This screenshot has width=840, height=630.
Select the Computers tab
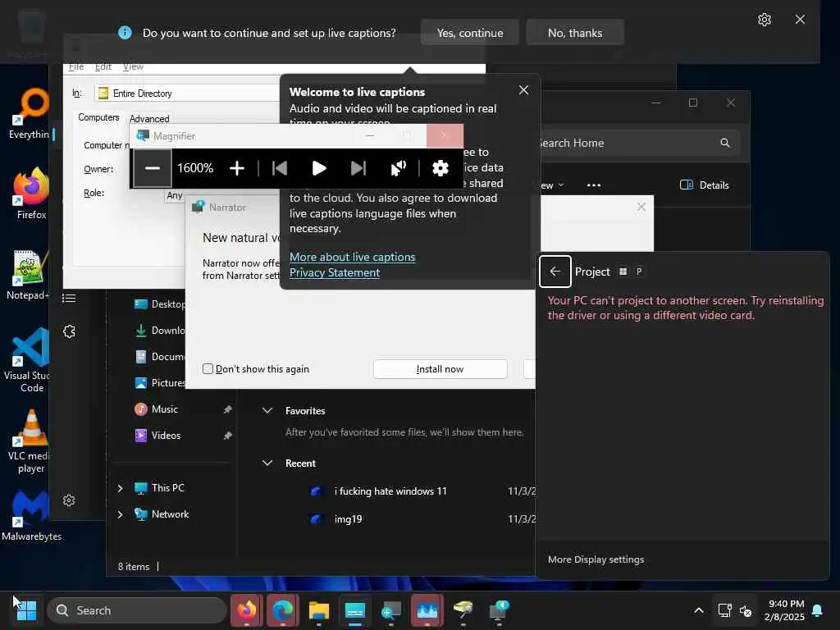coord(98,117)
